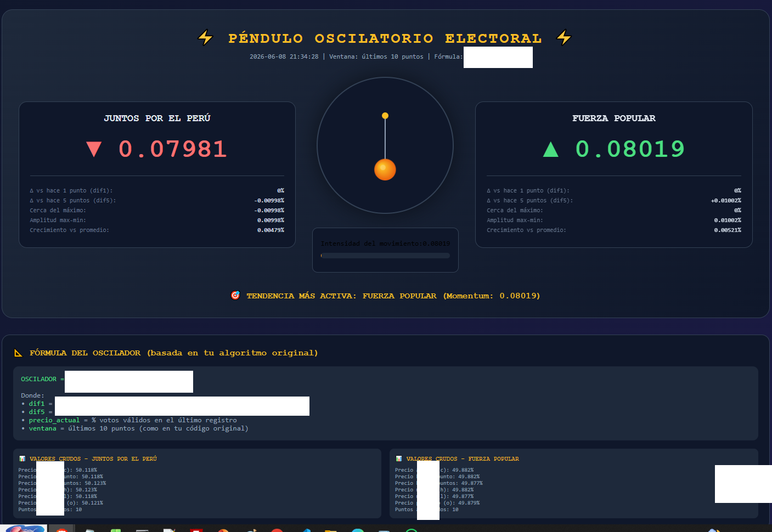Click the green up triangle beside 0.08019
The image size is (772, 532).
(x=550, y=149)
